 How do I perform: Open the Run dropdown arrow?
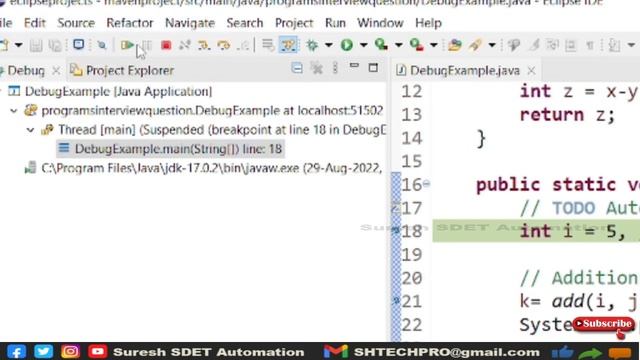[x=363, y=45]
